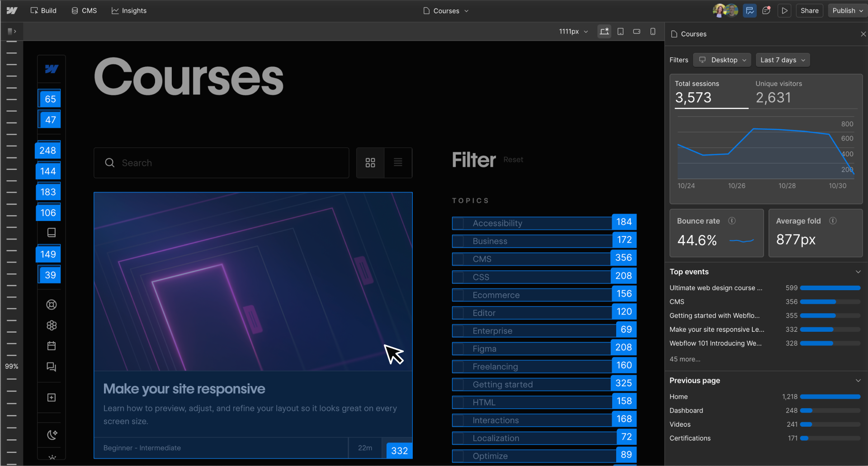Screen dimensions: 868x466
Task: Select the mobile landscape breakpoint icon
Action: click(637, 31)
